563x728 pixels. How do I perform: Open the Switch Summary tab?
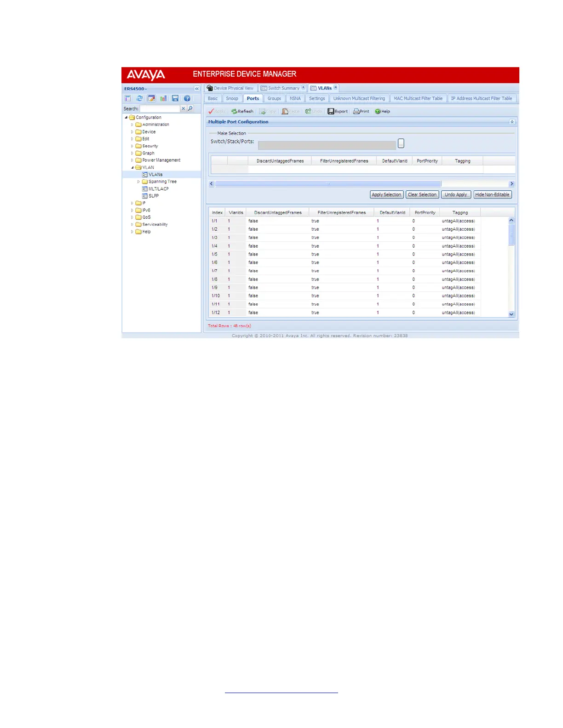[280, 88]
